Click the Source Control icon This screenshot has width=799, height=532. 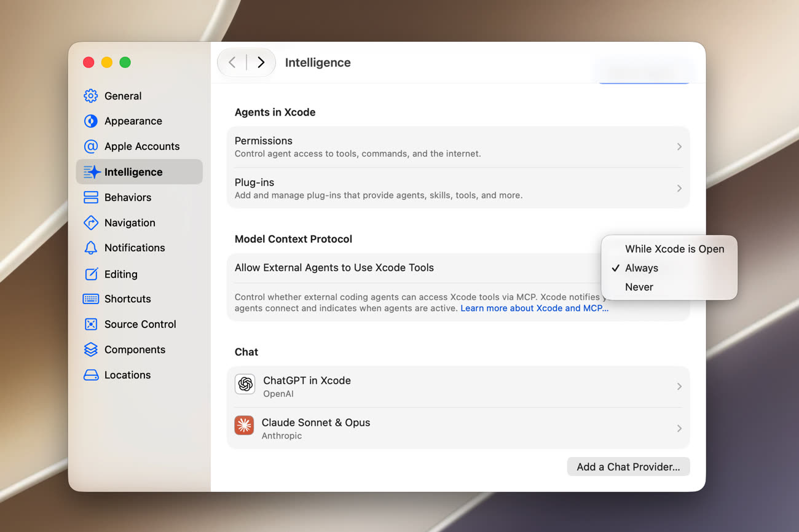click(91, 324)
